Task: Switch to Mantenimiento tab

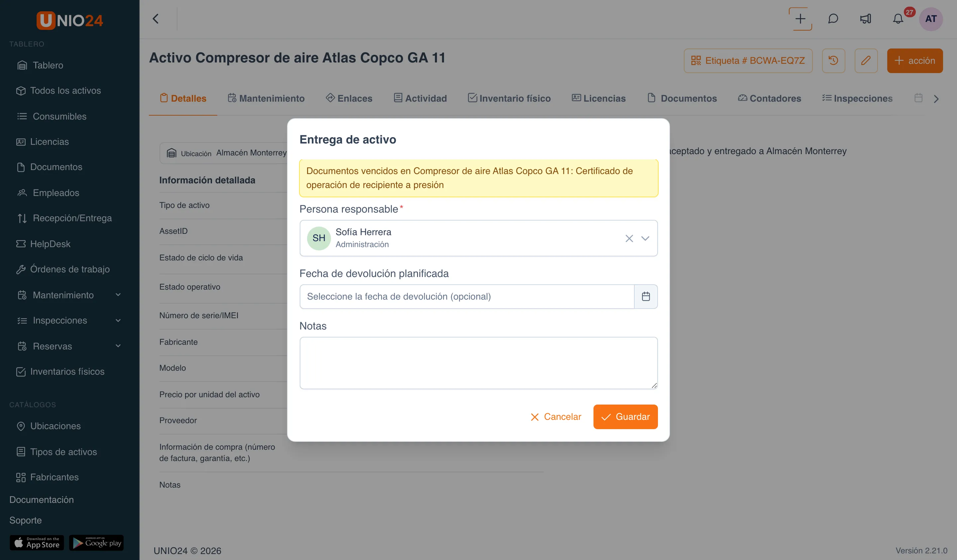Action: 266,98
